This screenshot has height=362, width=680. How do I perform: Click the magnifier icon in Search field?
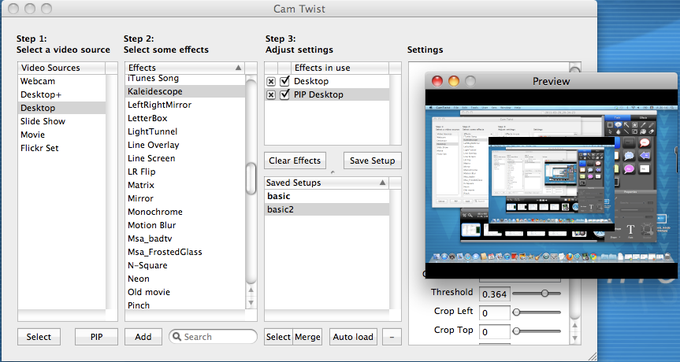177,337
